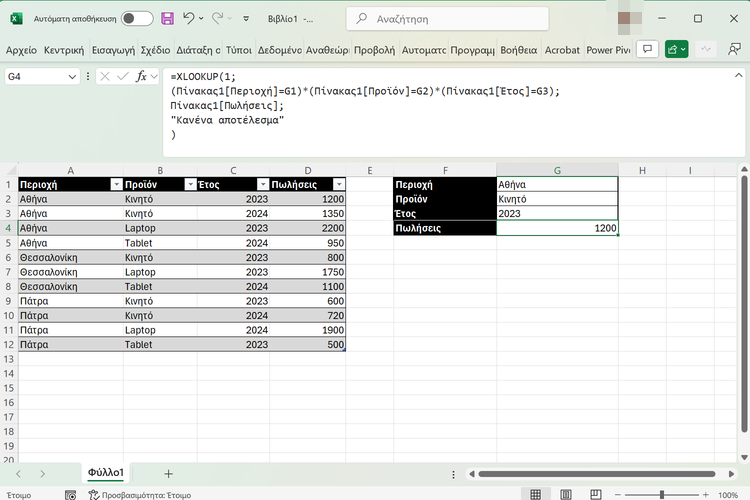750x500 pixels.
Task: Open the Περιοχή column filter dropdown
Action: coord(116,185)
